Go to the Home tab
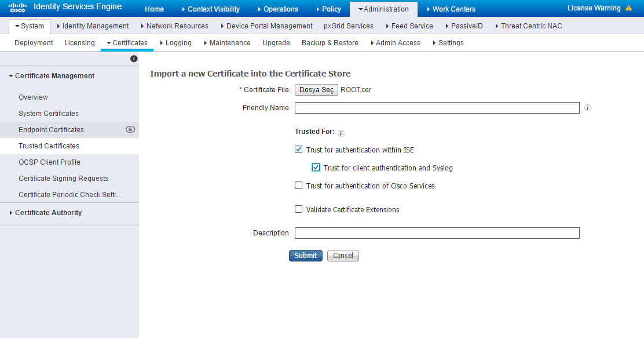This screenshot has height=338, width=644. click(155, 9)
